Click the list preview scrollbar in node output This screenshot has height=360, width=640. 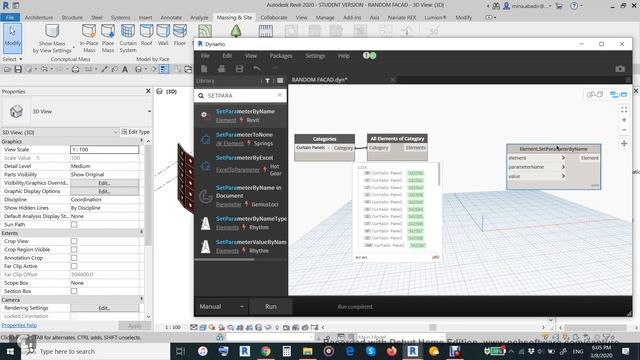(x=439, y=174)
